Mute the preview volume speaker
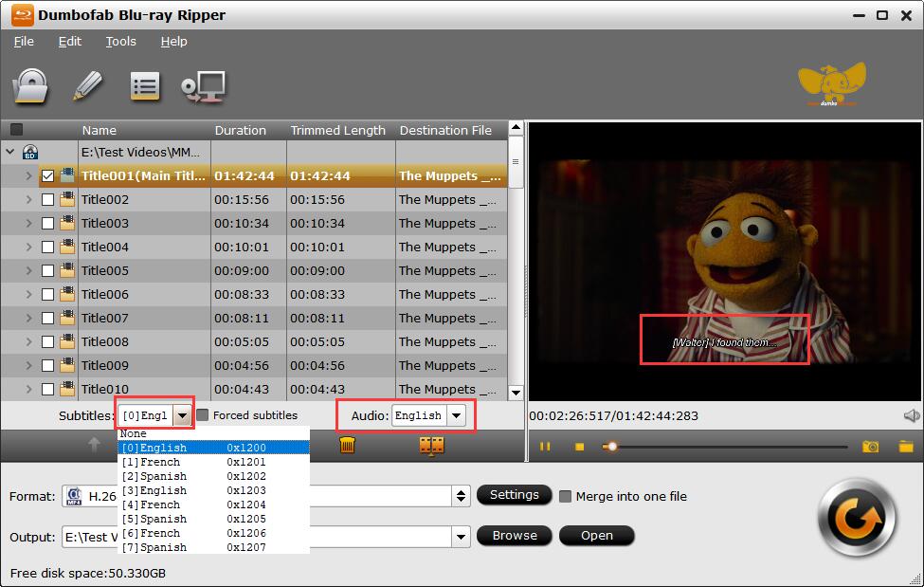 pos(911,416)
